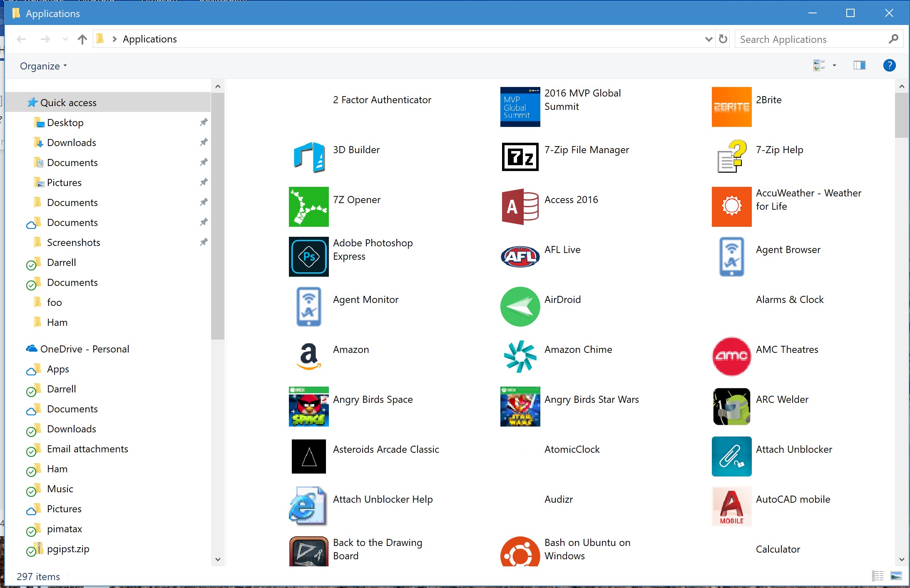
Task: Refresh the Applications folder
Action: 723,39
